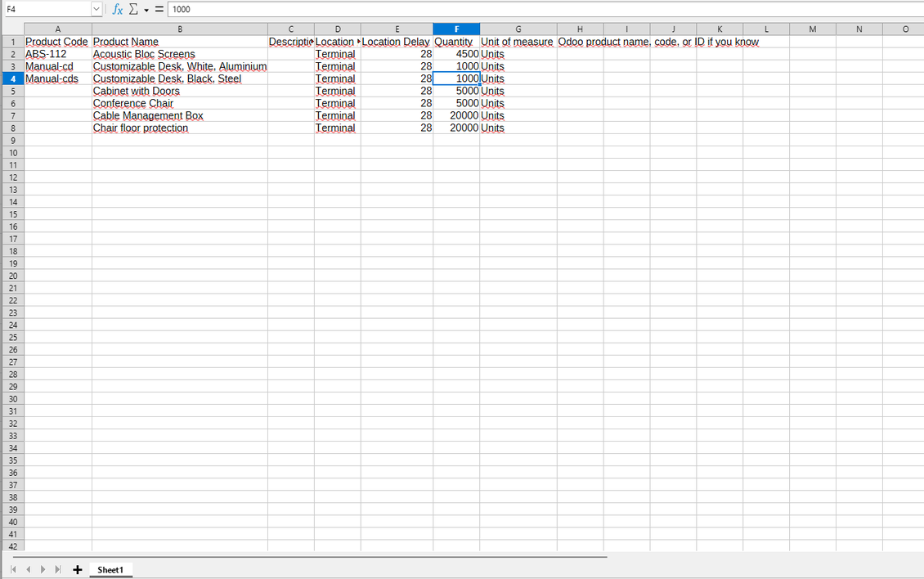Select the Acoustic Bloc Screens cell
Screen dimensions: 924x579
click(180, 54)
